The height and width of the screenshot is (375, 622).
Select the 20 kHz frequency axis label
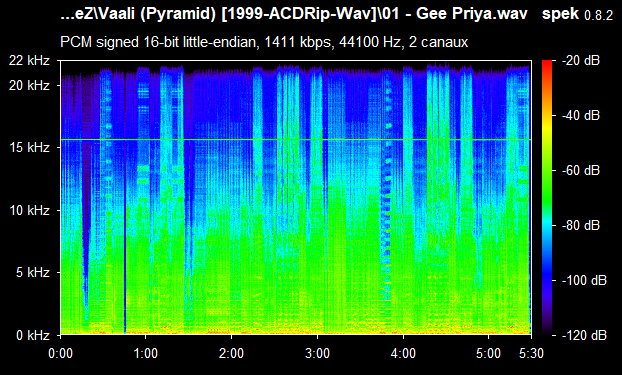[x=30, y=85]
